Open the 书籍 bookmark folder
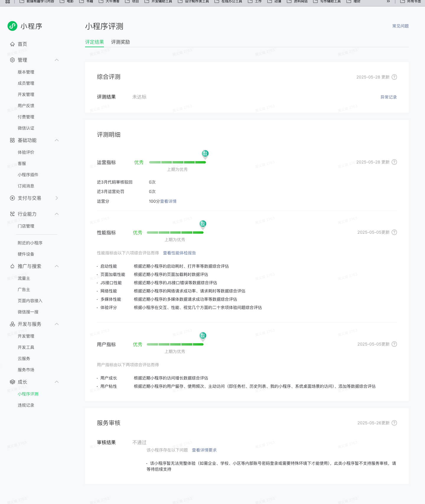The image size is (425, 504). coord(86,1)
